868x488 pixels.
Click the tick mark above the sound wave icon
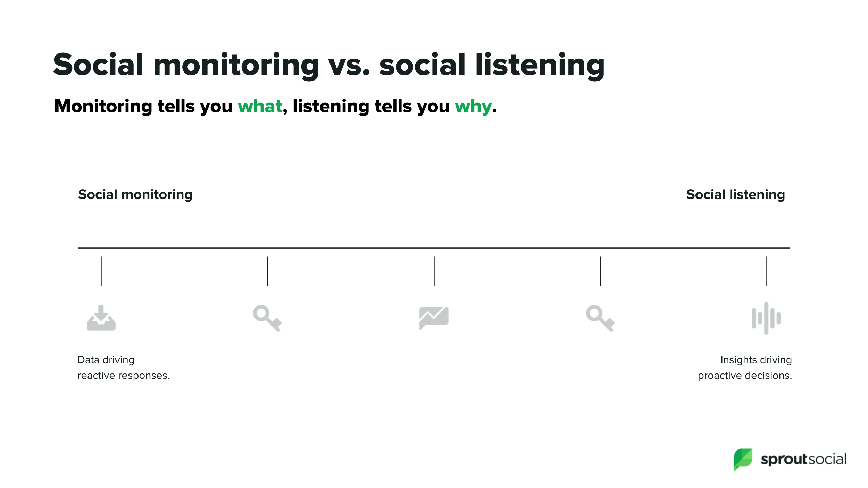[766, 271]
